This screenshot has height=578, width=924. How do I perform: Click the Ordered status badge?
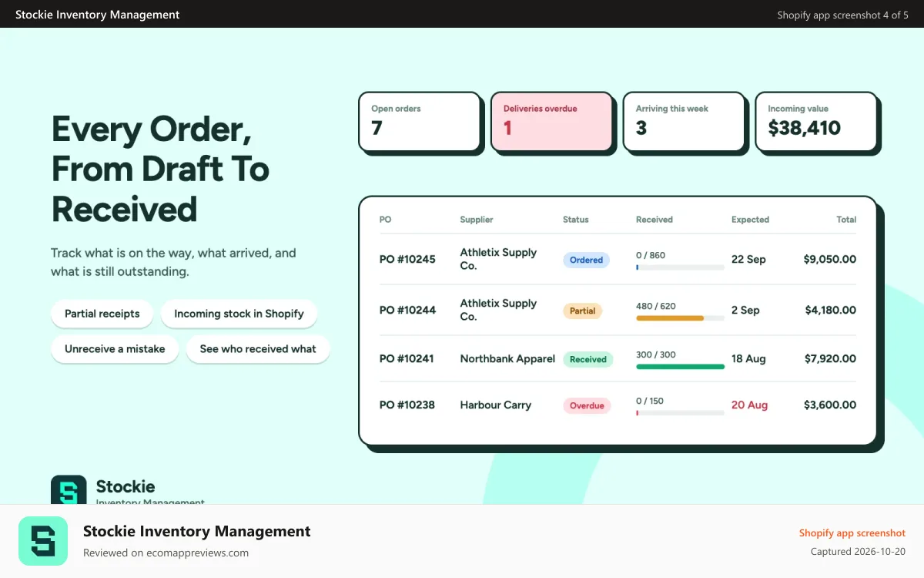586,260
